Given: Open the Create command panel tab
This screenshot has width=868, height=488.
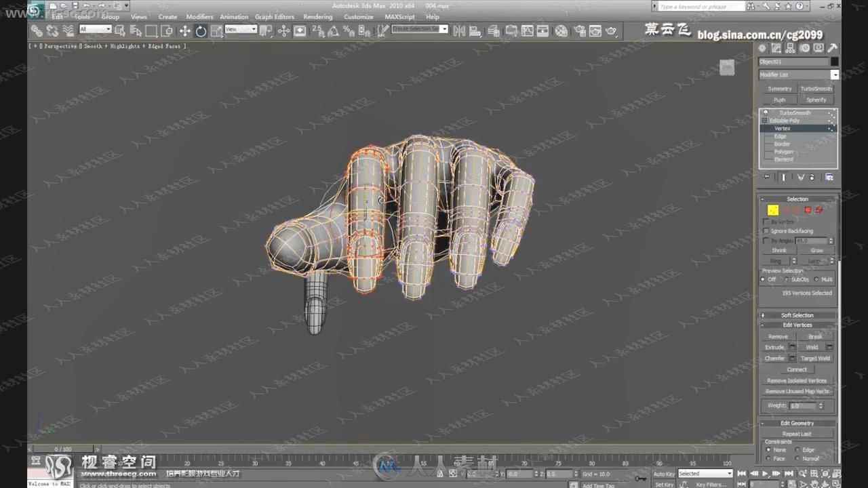Looking at the screenshot, I should [762, 48].
